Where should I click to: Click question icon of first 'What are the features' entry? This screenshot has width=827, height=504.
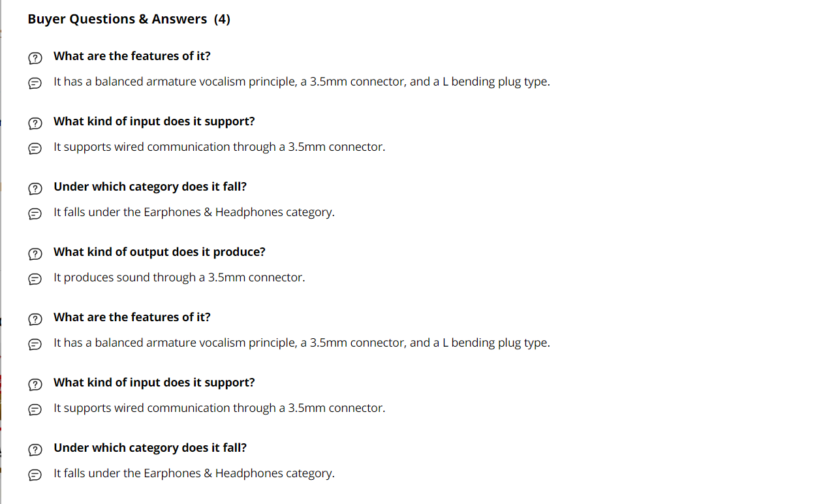pos(35,57)
